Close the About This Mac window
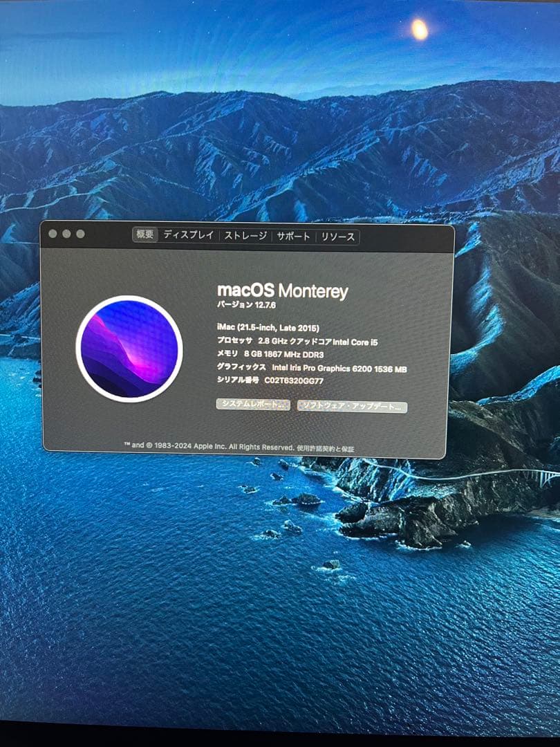Screen dimensions: 560x747 pos(52,235)
